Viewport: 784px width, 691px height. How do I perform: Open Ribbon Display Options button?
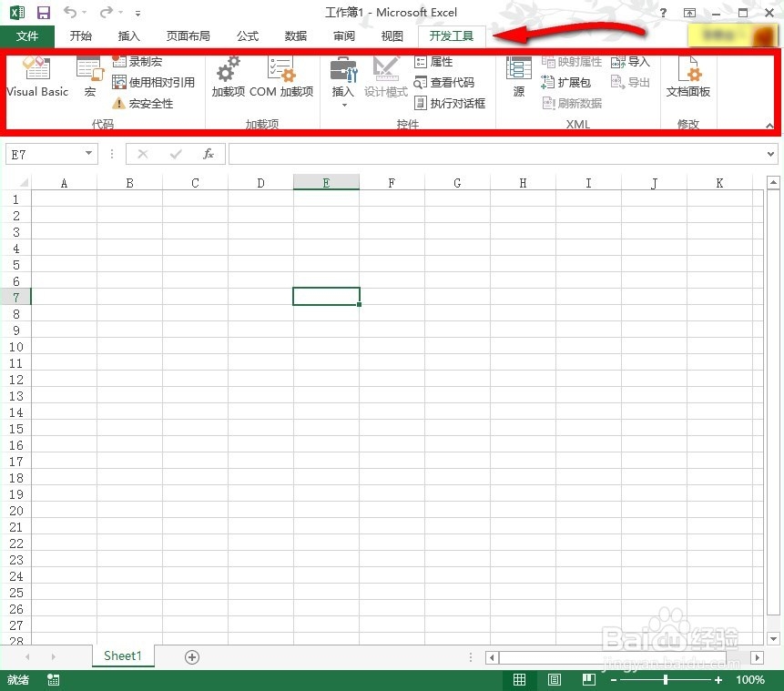(x=689, y=13)
